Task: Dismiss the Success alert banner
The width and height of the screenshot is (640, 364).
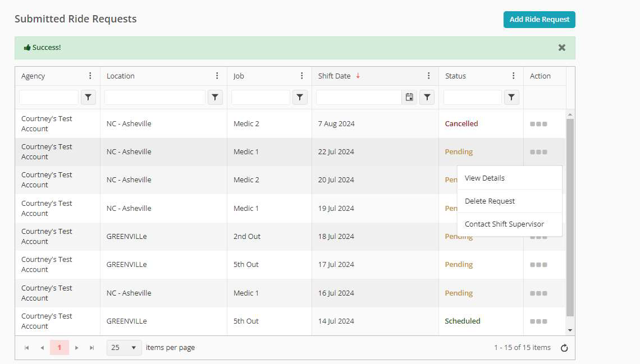Action: tap(562, 48)
